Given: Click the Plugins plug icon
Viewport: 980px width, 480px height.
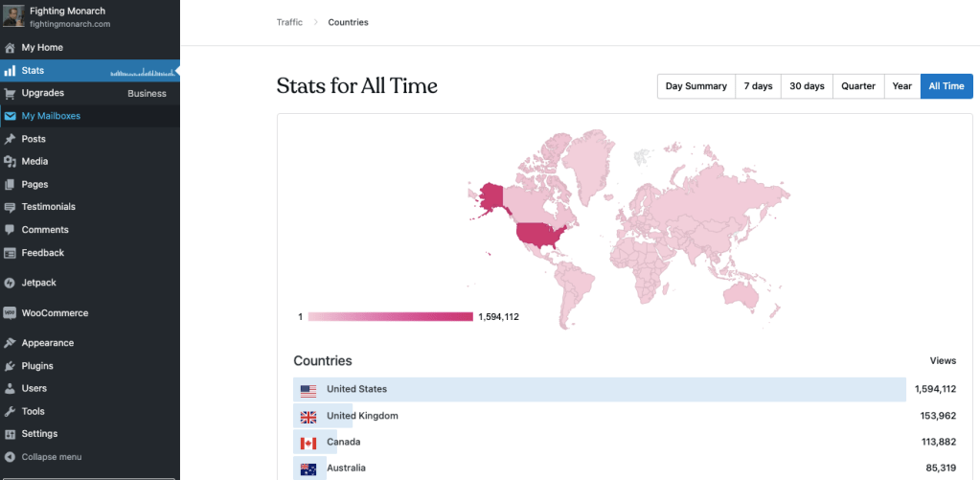Looking at the screenshot, I should (x=10, y=366).
